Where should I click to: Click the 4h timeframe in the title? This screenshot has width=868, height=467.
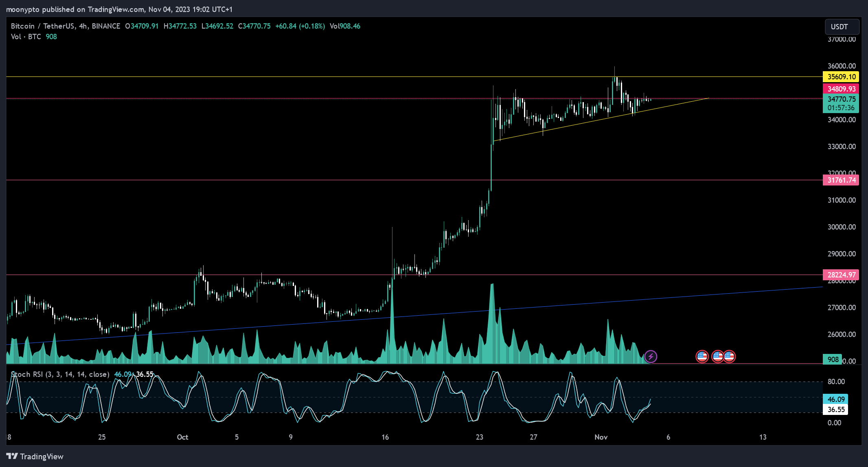(x=83, y=26)
